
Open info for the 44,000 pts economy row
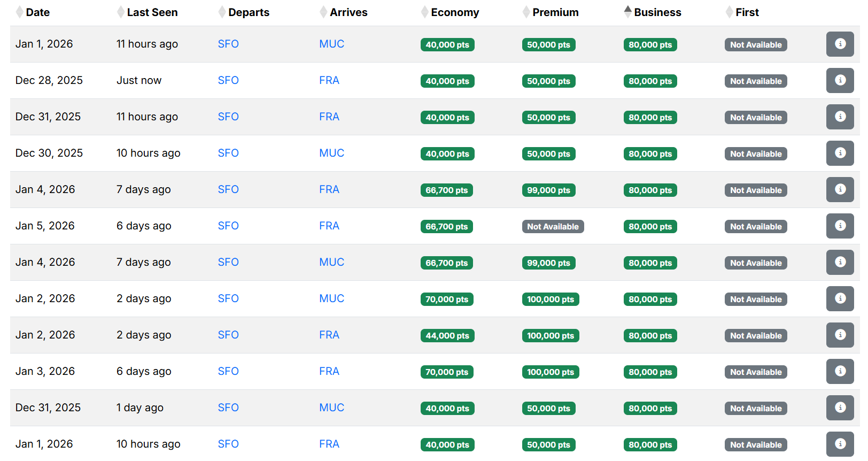840,335
